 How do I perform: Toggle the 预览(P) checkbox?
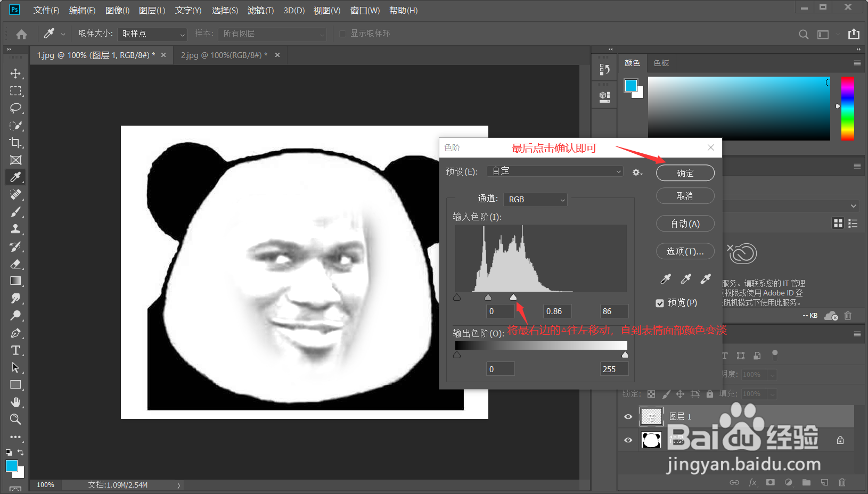pyautogui.click(x=660, y=303)
